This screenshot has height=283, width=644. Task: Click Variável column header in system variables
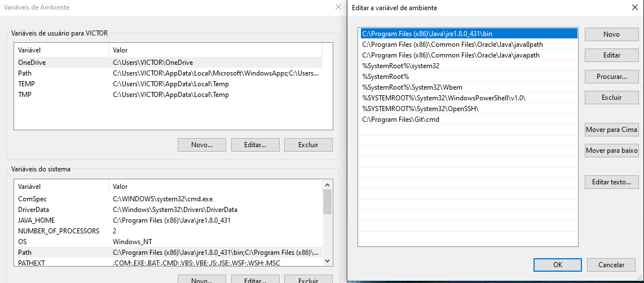(x=61, y=186)
